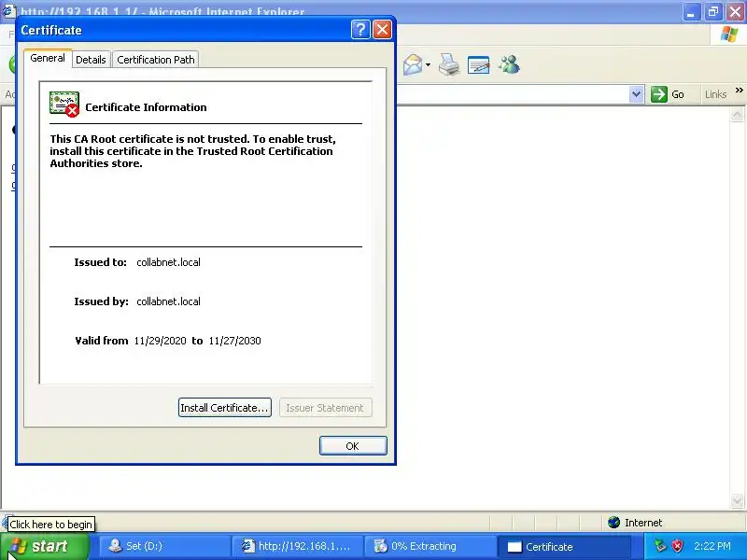
Task: Switch to http://192.168.1 taskbar item
Action: tap(297, 546)
